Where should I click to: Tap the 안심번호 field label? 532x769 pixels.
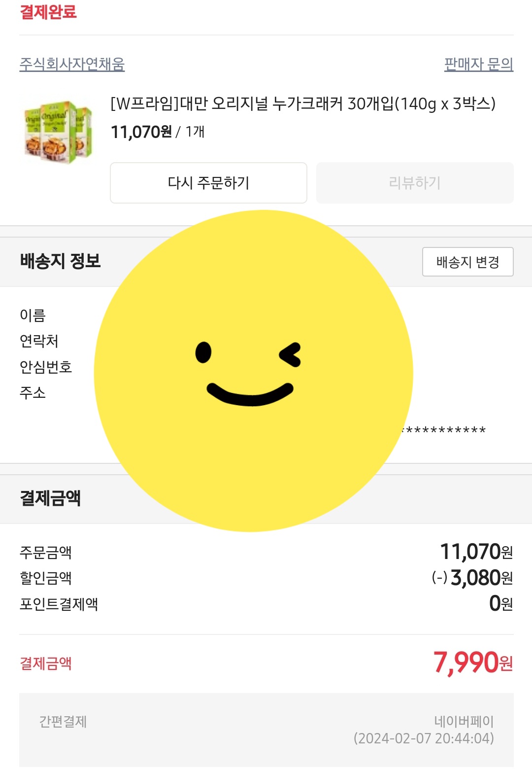(x=46, y=367)
